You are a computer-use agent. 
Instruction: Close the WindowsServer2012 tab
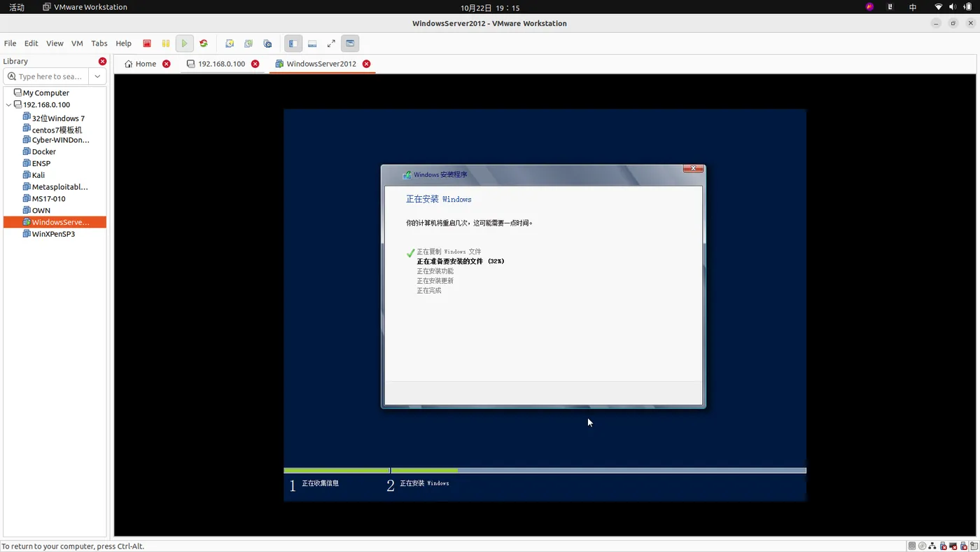(x=366, y=64)
